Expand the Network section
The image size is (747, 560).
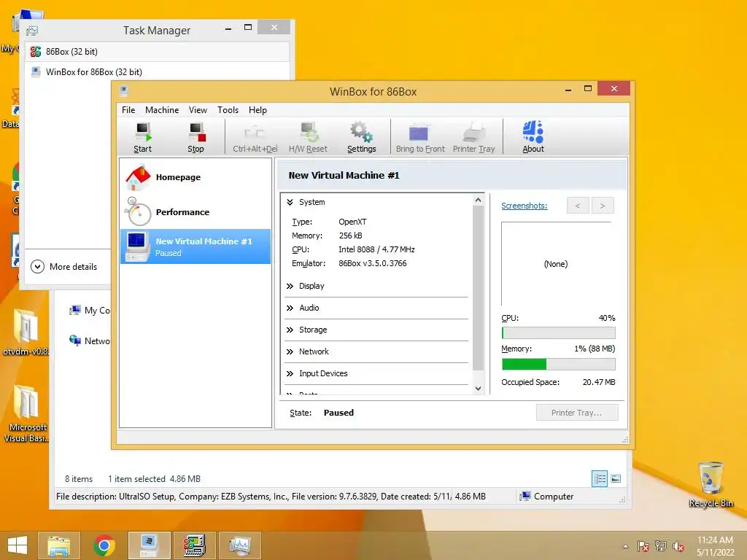[290, 352]
